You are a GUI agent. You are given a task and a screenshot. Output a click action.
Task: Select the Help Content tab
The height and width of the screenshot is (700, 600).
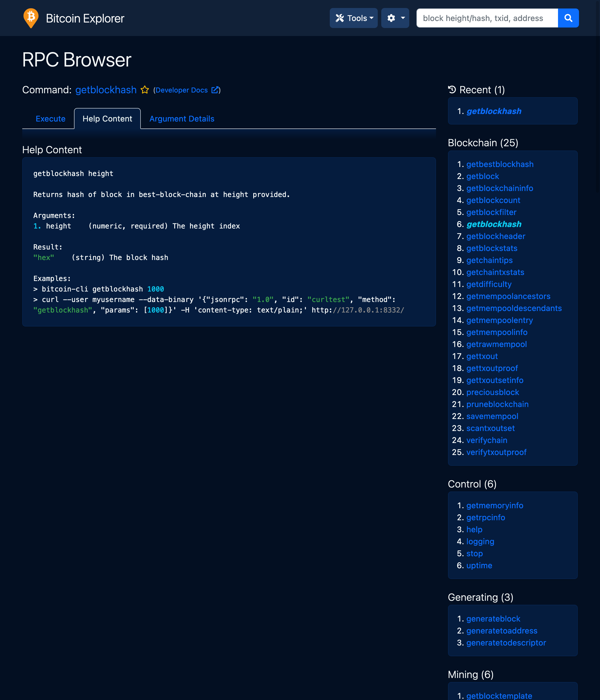point(107,118)
